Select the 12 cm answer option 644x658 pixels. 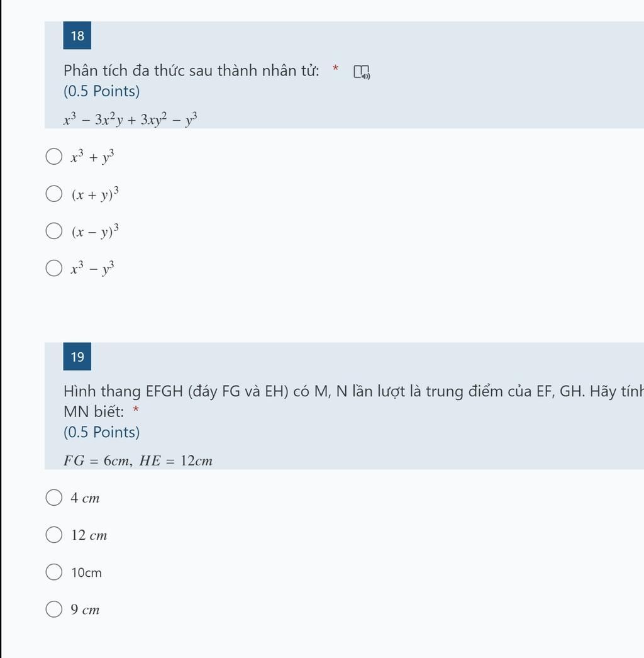tap(54, 535)
